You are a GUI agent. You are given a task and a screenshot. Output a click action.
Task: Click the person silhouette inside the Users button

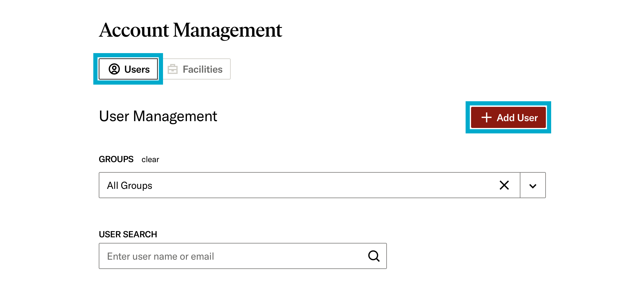coord(114,69)
